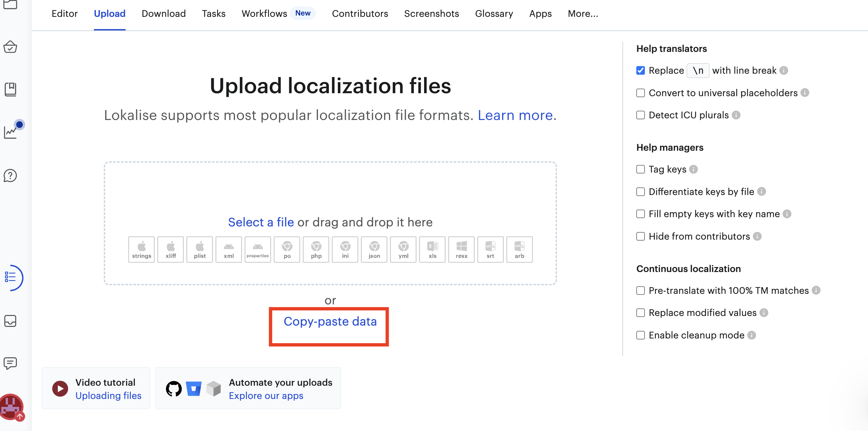Uncheck Replace \n with line break
The height and width of the screenshot is (431, 868).
641,70
